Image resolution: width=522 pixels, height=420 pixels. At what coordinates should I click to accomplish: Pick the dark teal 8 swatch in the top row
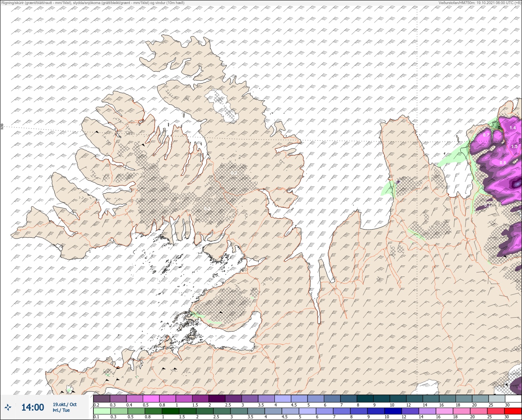pos(365,398)
